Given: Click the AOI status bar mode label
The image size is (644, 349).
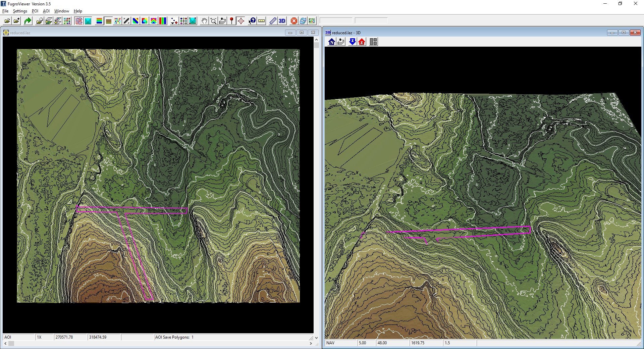Looking at the screenshot, I should pyautogui.click(x=8, y=337).
